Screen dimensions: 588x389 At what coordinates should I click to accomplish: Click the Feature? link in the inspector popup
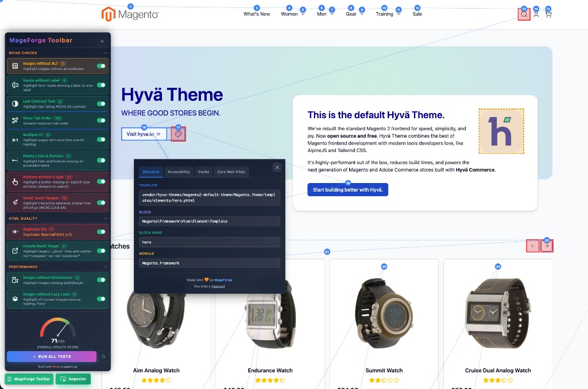[x=218, y=286]
